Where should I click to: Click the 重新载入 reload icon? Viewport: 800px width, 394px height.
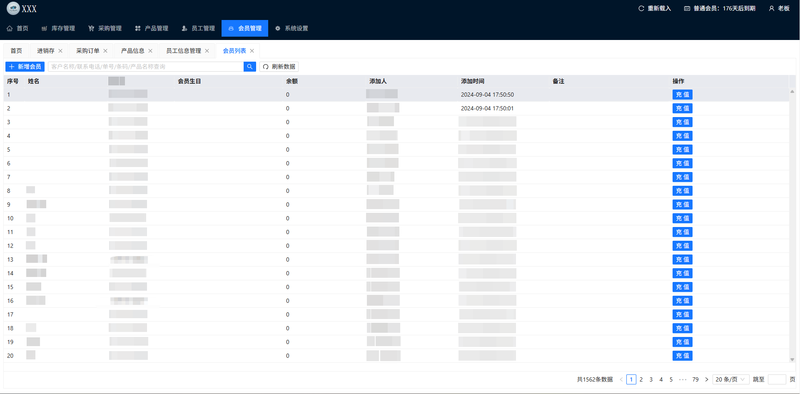coord(641,9)
